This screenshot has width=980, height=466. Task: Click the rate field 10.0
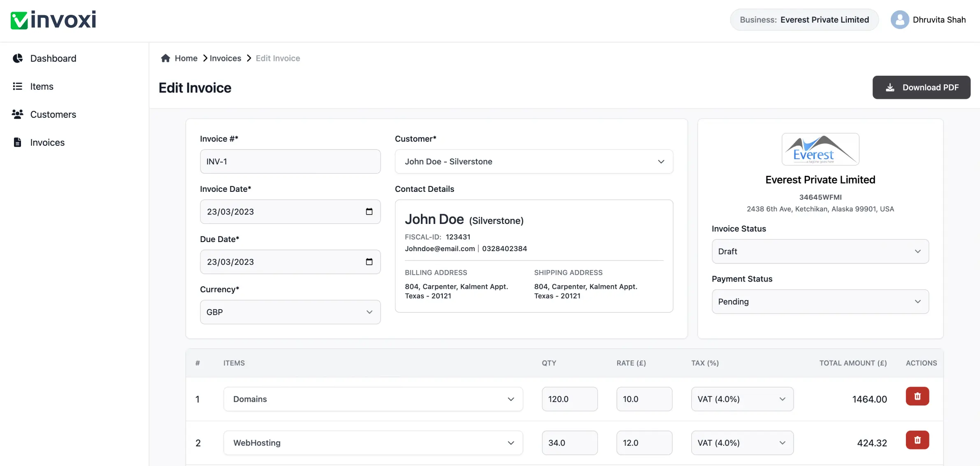tap(644, 399)
